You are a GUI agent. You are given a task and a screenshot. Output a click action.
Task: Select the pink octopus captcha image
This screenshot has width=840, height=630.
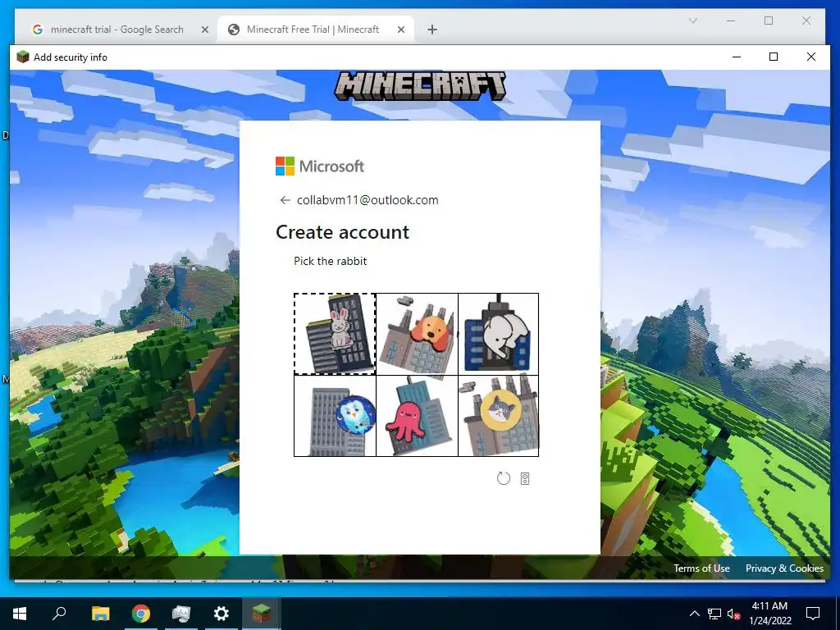click(x=417, y=416)
